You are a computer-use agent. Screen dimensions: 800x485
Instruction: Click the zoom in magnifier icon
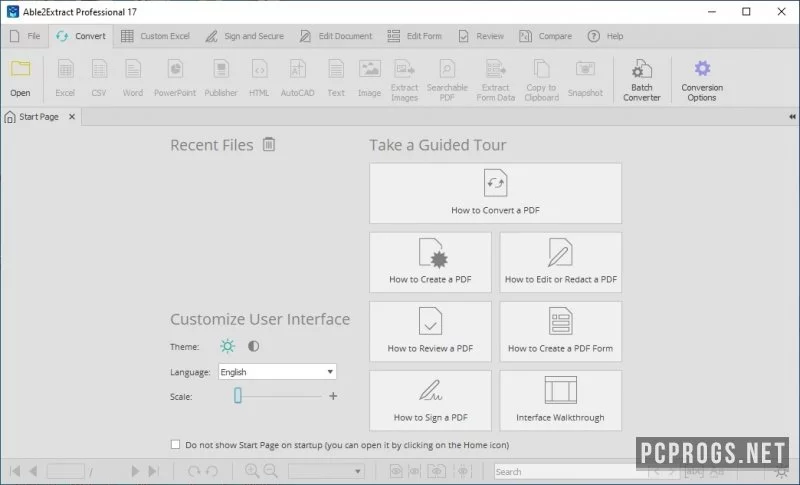point(252,471)
